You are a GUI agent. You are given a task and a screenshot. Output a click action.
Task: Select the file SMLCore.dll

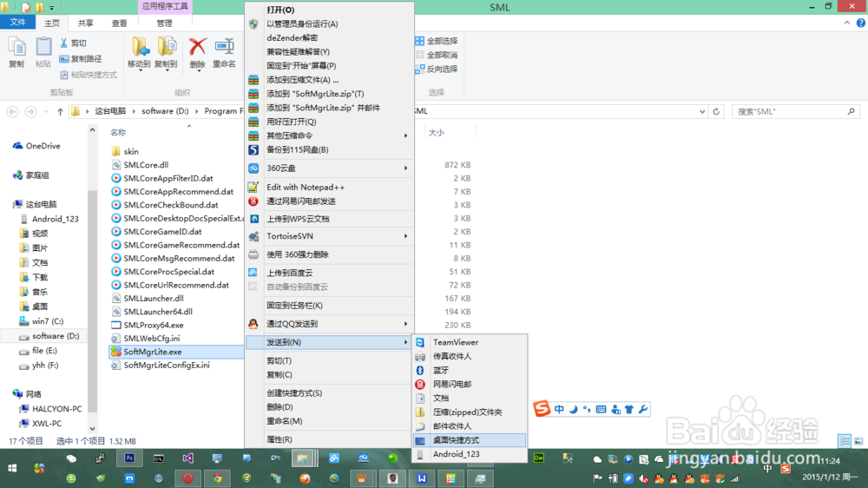(x=140, y=164)
